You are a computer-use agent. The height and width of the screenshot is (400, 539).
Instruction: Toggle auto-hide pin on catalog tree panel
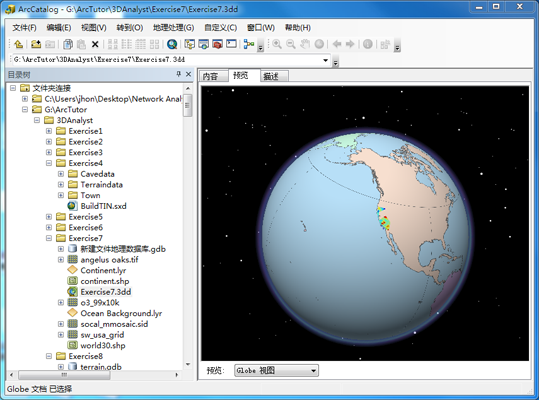coord(178,74)
